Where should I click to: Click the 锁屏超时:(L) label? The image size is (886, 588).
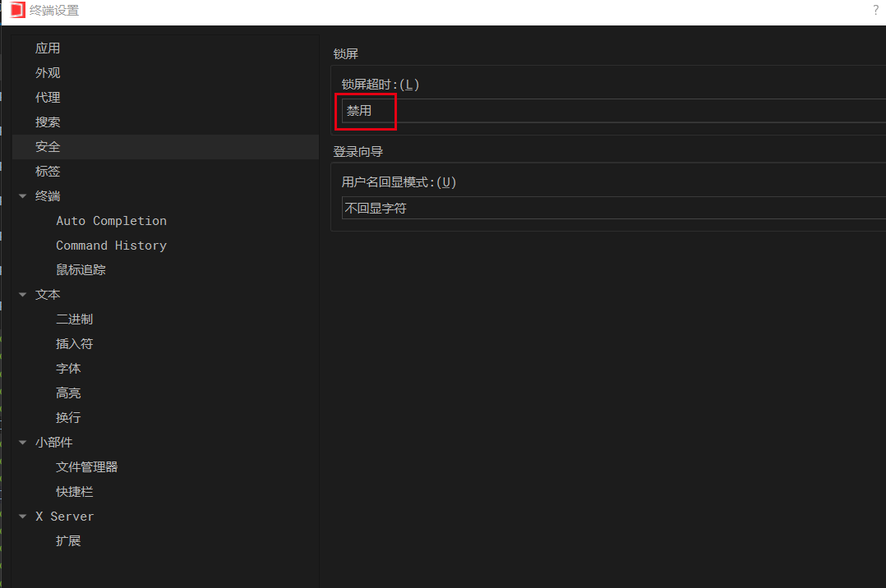pos(381,85)
